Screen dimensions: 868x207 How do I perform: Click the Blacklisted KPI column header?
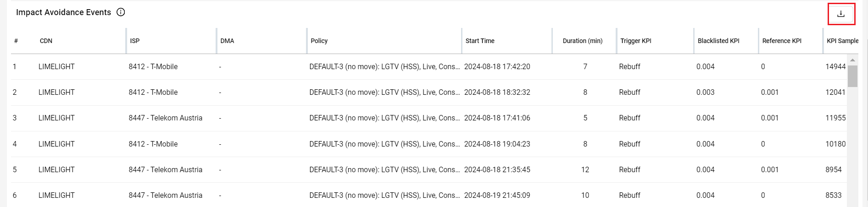pos(718,41)
